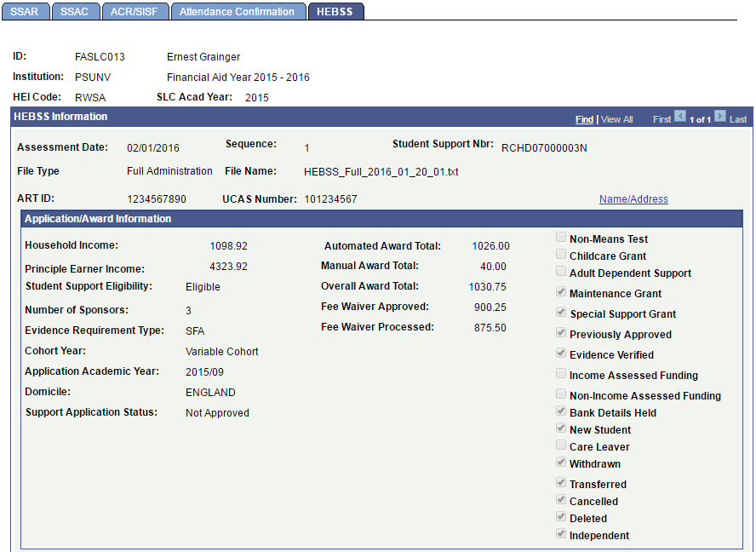
Task: Select the HEBSS tab
Action: [x=335, y=12]
